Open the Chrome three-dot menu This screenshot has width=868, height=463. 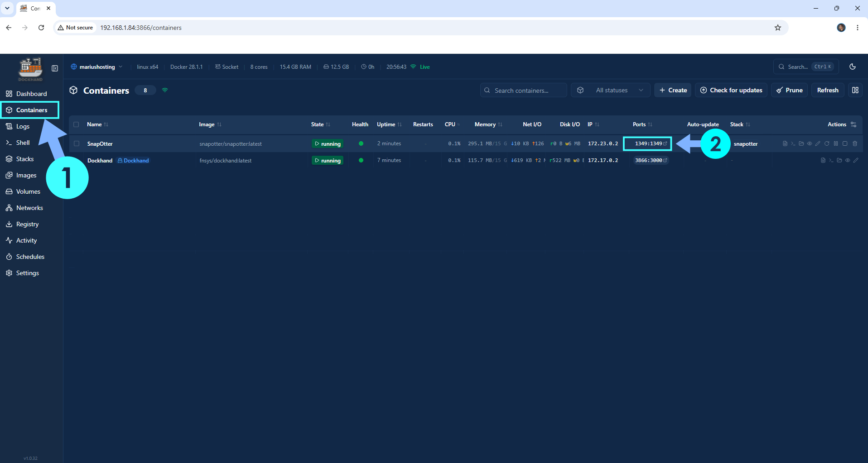[x=858, y=28]
